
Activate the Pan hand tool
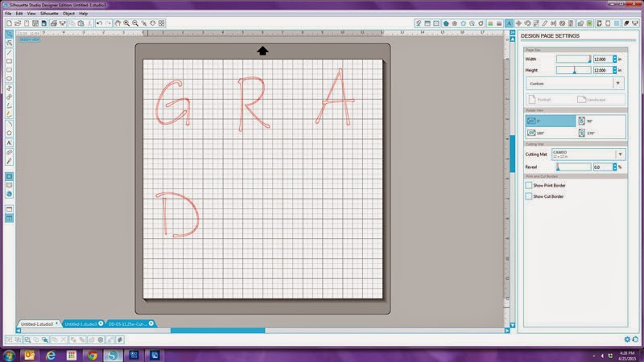(x=118, y=23)
